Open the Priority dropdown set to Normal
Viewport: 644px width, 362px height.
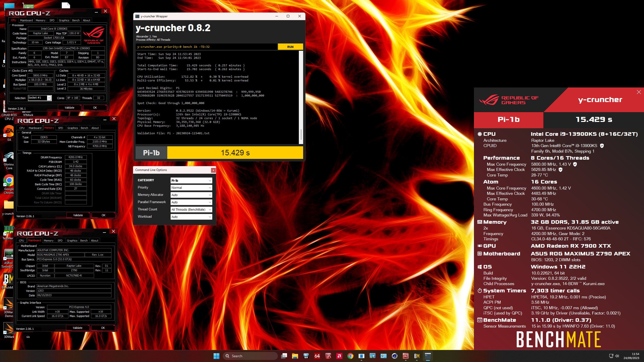(191, 188)
